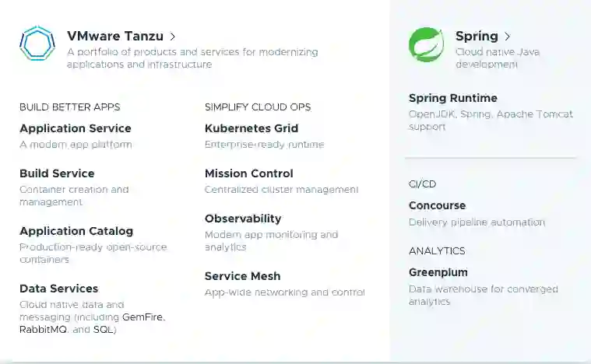Viewport: 591px width, 364px height.
Task: Select the Observability menu entry
Action: (x=243, y=219)
